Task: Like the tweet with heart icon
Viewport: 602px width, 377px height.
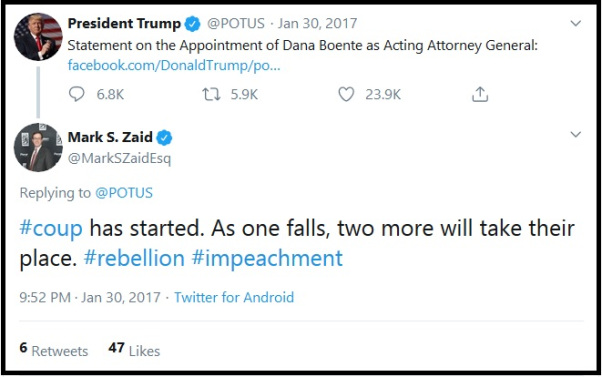Action: click(x=346, y=94)
